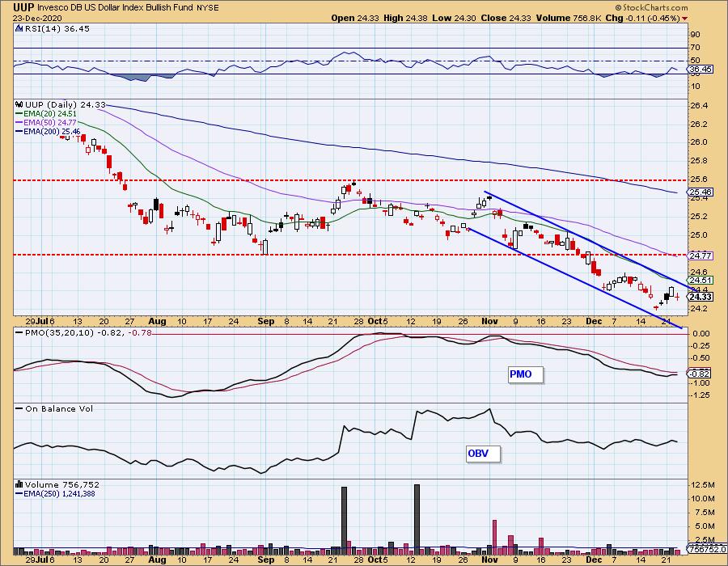Screen dimensions: 728x566
Task: Click the 23-Dec-2020 date label
Action: tap(36, 18)
